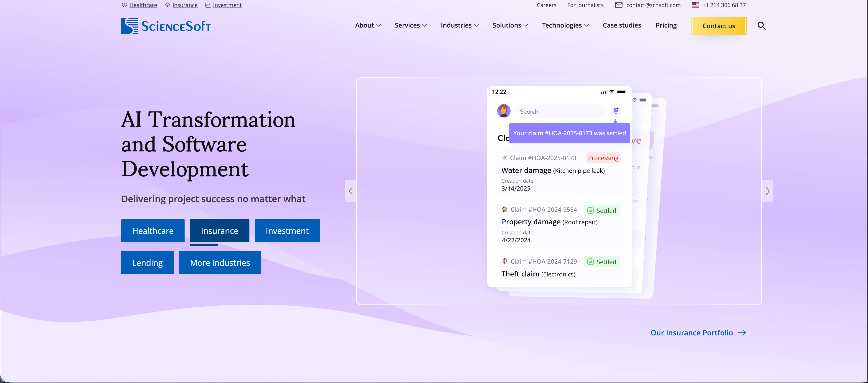Select the Lending industry tab

[x=147, y=263]
